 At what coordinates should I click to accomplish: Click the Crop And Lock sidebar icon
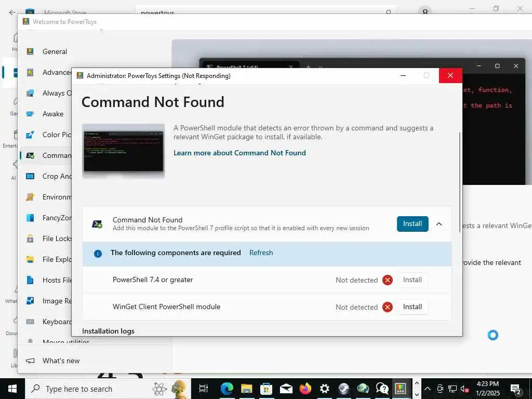pos(30,176)
